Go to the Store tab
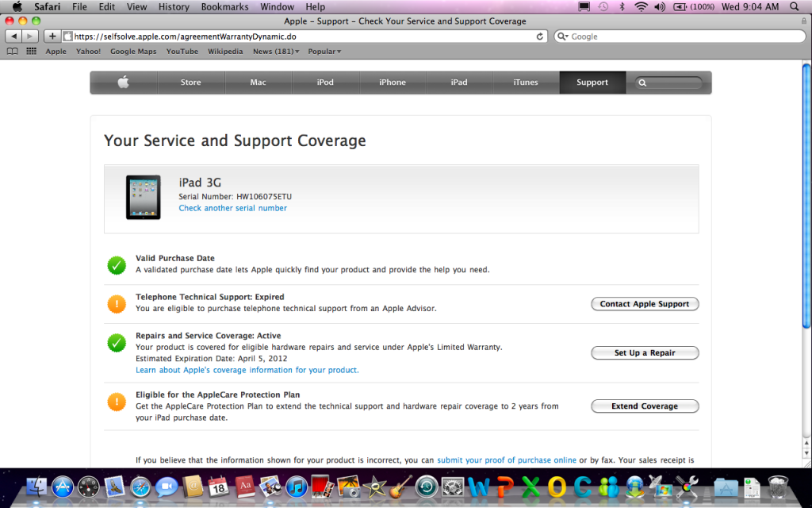The image size is (812, 508). pyautogui.click(x=190, y=83)
